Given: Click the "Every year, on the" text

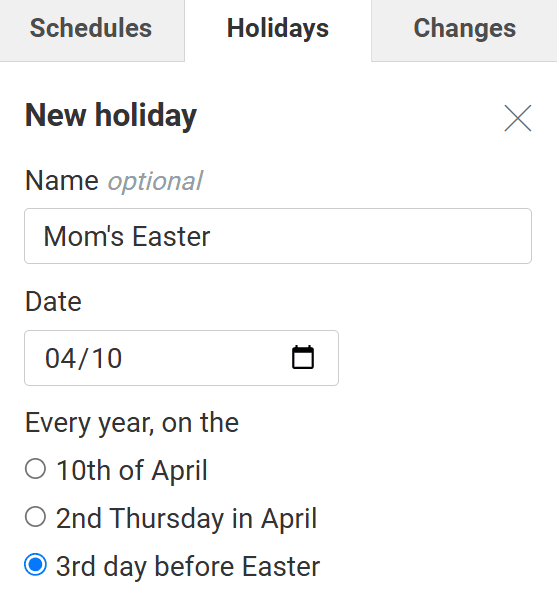Looking at the screenshot, I should point(132,423).
